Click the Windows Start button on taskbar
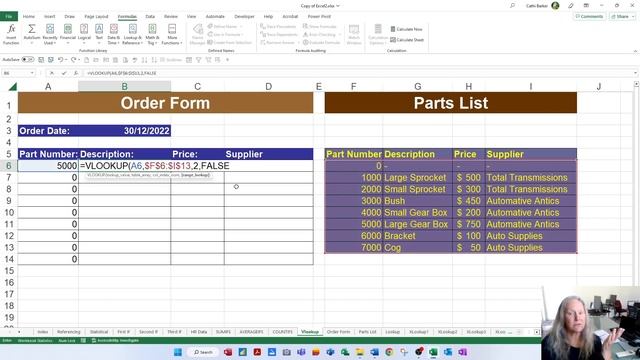Screen dimensions: 640x360 coord(178,352)
